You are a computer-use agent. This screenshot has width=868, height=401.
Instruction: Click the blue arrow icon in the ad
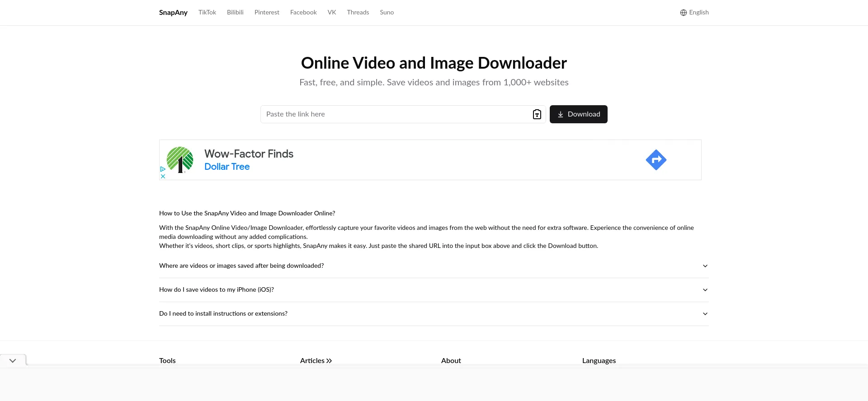pyautogui.click(x=656, y=160)
